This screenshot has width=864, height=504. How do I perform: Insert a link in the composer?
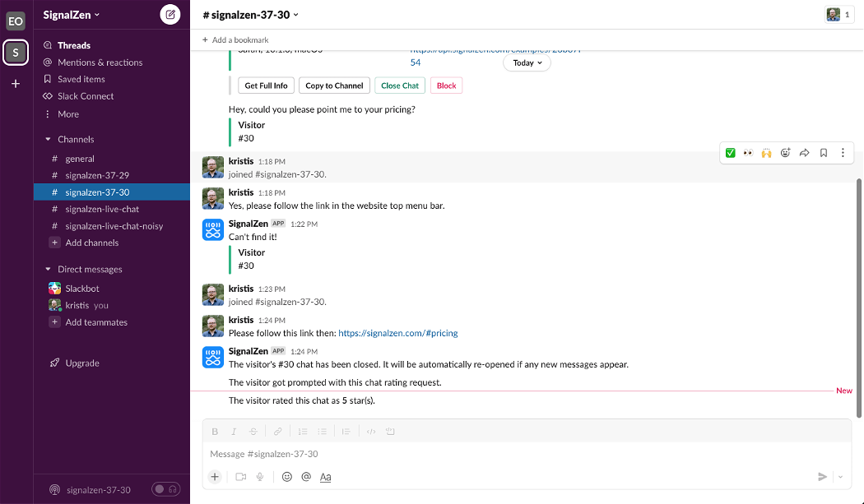pos(278,432)
